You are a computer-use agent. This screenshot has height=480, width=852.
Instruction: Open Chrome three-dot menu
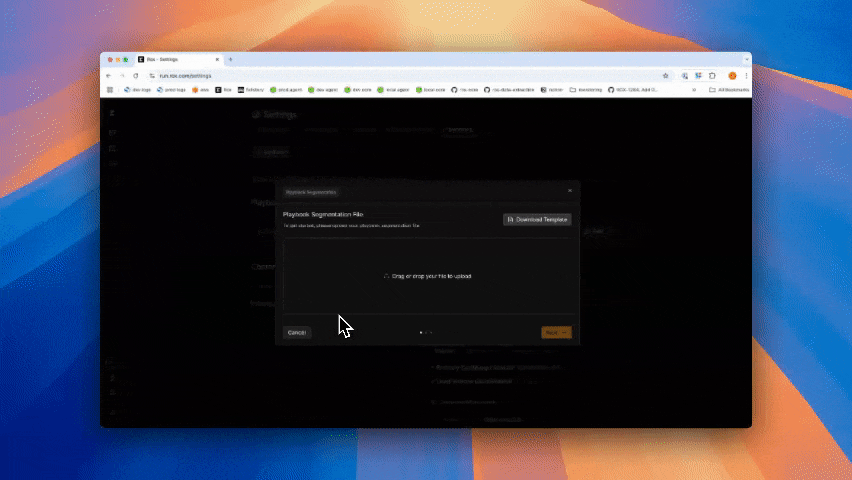(x=745, y=75)
